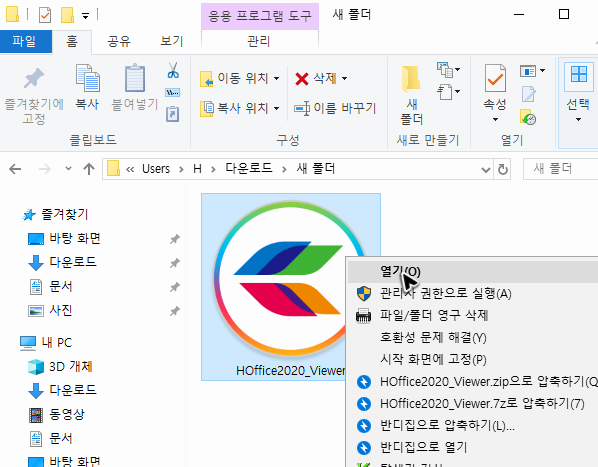Click 이름 바꾸기 (Rename) in ribbon
This screenshot has width=598, height=467.
tap(335, 109)
